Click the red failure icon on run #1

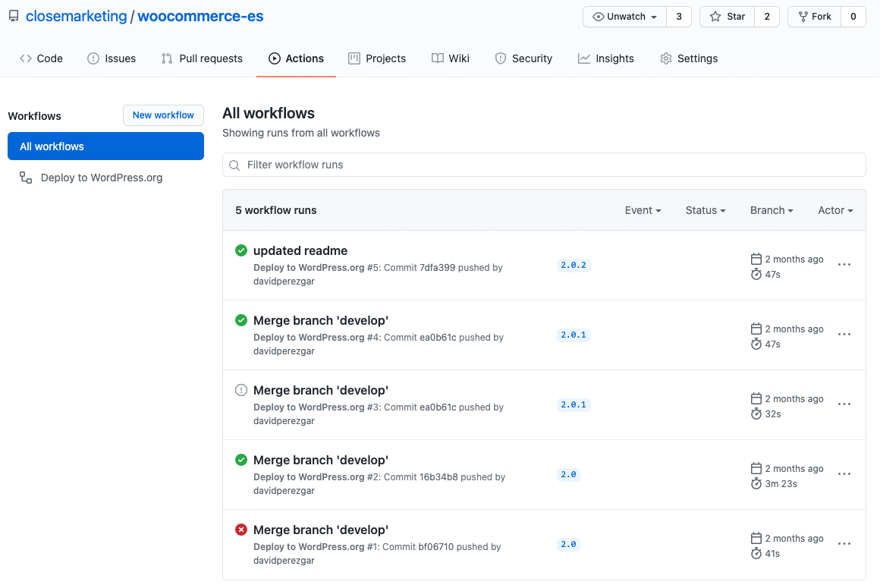click(x=240, y=530)
